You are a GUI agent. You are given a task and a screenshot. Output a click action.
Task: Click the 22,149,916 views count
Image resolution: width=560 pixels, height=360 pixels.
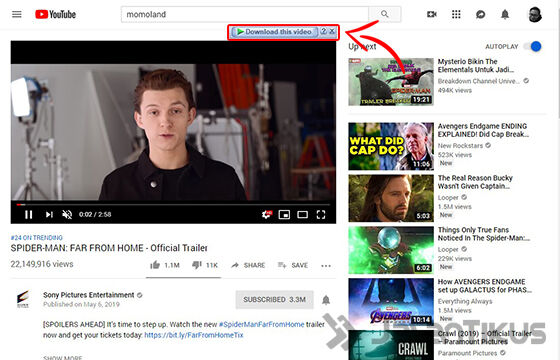point(42,264)
